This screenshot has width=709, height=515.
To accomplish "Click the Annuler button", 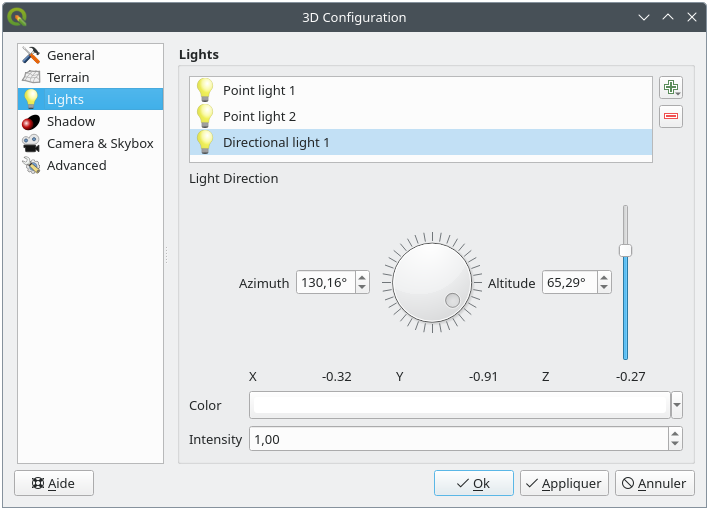I will [654, 483].
